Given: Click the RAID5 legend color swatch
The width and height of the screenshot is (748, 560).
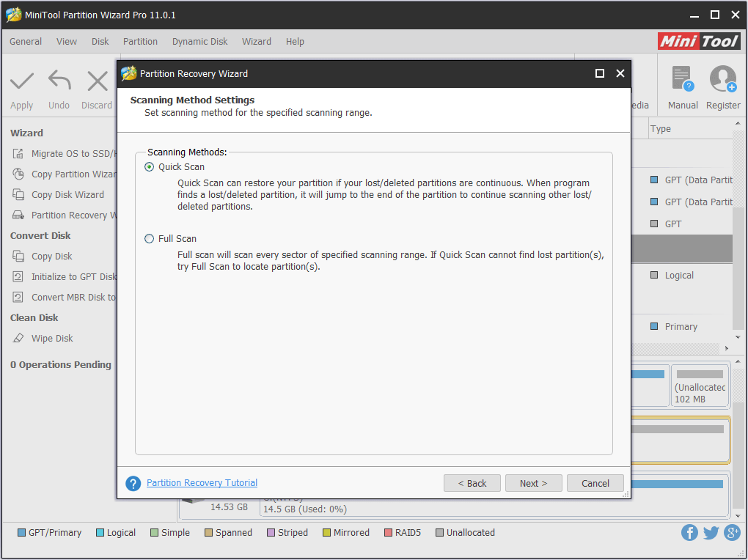Looking at the screenshot, I should pyautogui.click(x=388, y=532).
